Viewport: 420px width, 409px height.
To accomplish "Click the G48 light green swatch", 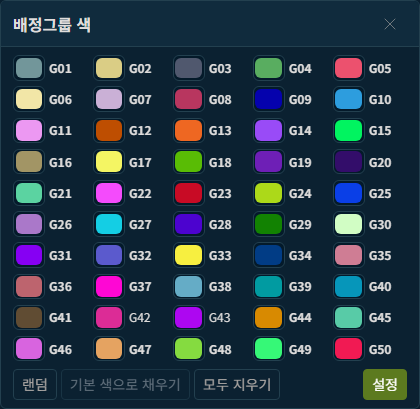I will [189, 349].
